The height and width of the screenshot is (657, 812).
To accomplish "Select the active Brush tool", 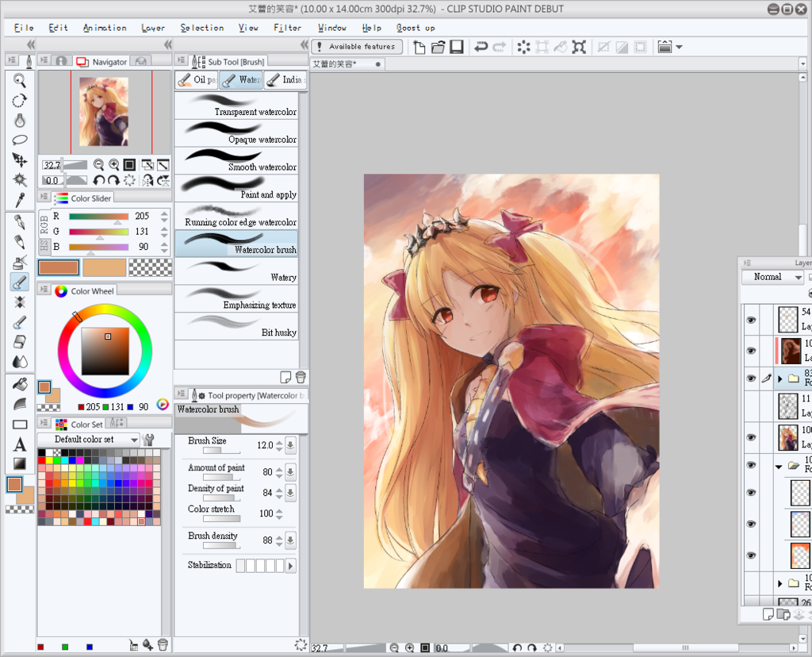I will pos(20,282).
